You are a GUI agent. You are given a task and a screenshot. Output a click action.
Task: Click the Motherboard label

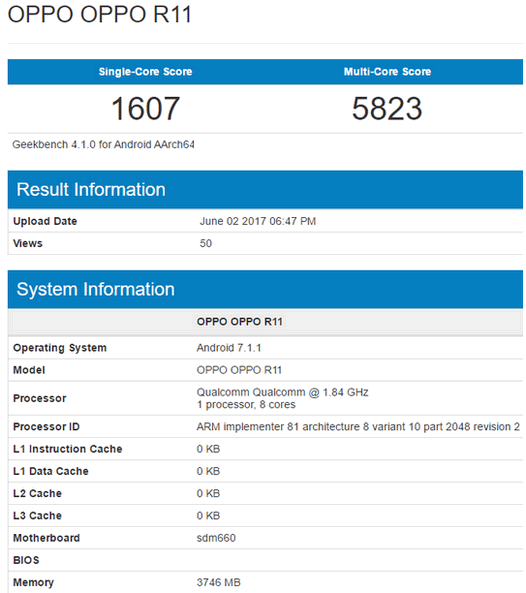click(46, 538)
